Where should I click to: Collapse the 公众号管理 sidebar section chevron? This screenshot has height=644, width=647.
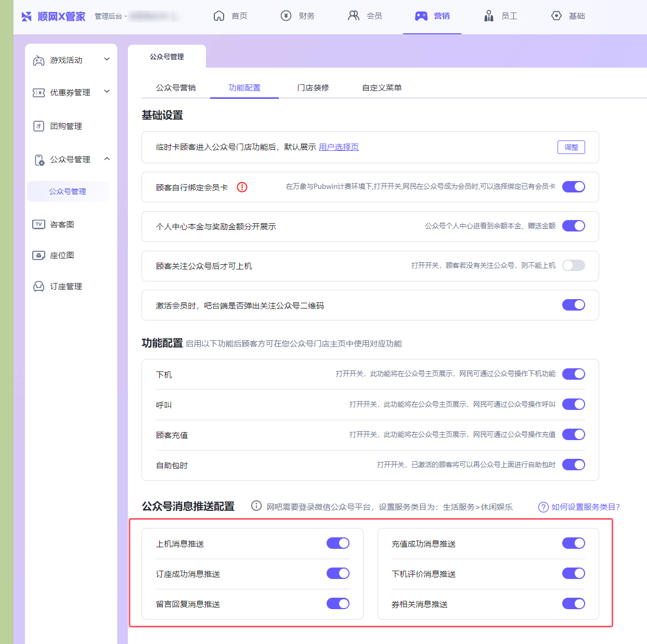[x=107, y=159]
